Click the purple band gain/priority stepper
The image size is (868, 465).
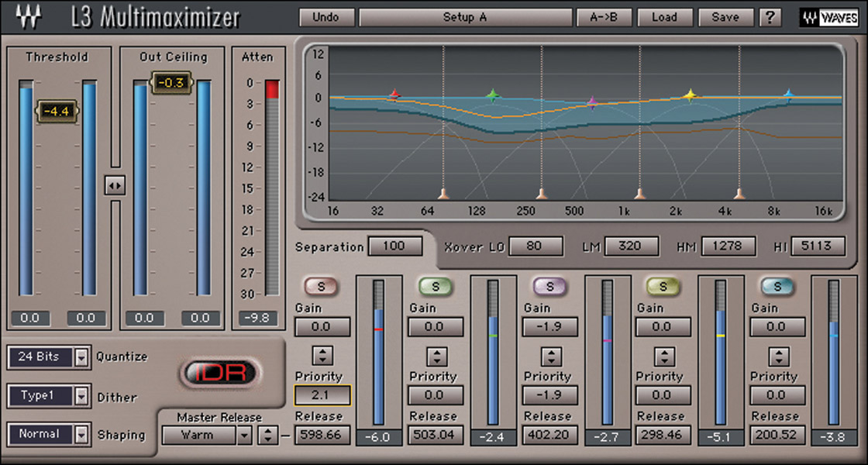(x=550, y=356)
